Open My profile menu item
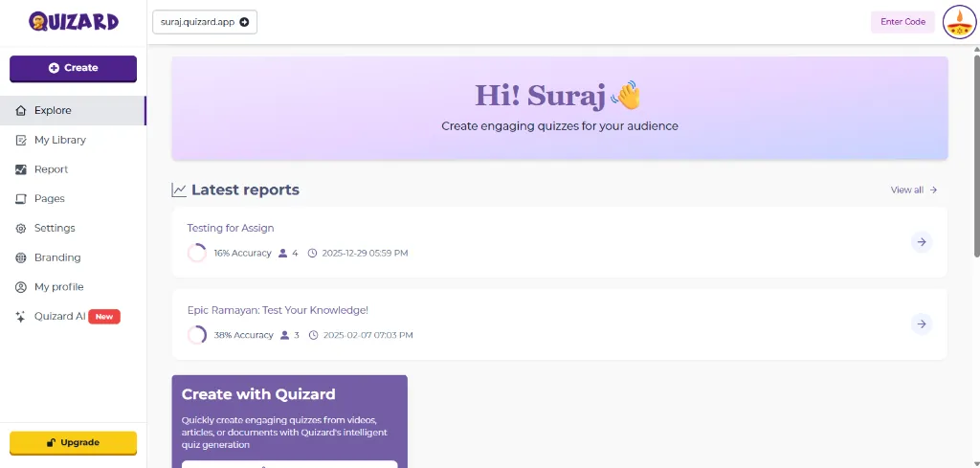Image resolution: width=980 pixels, height=468 pixels. coord(58,287)
